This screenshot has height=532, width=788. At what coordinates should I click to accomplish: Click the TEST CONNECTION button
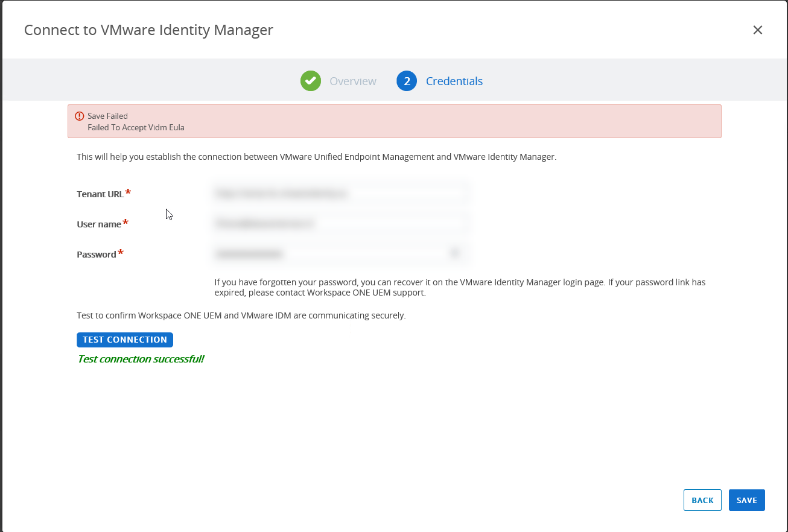click(x=125, y=340)
